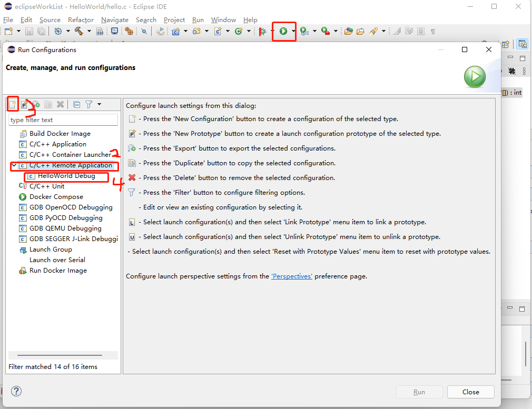Click the New file icon in Eclipse toolbar
The height and width of the screenshot is (409, 532).
pyautogui.click(x=9, y=31)
